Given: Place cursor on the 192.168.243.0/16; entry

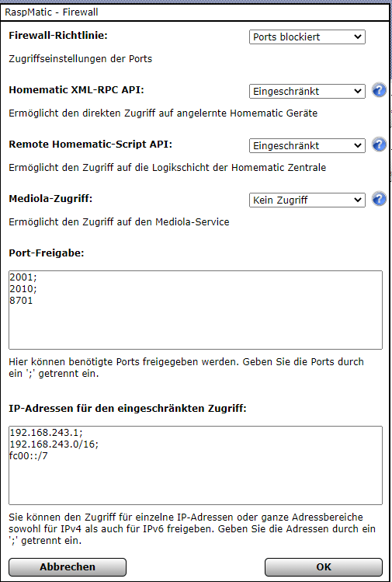Looking at the screenshot, I should click(54, 444).
